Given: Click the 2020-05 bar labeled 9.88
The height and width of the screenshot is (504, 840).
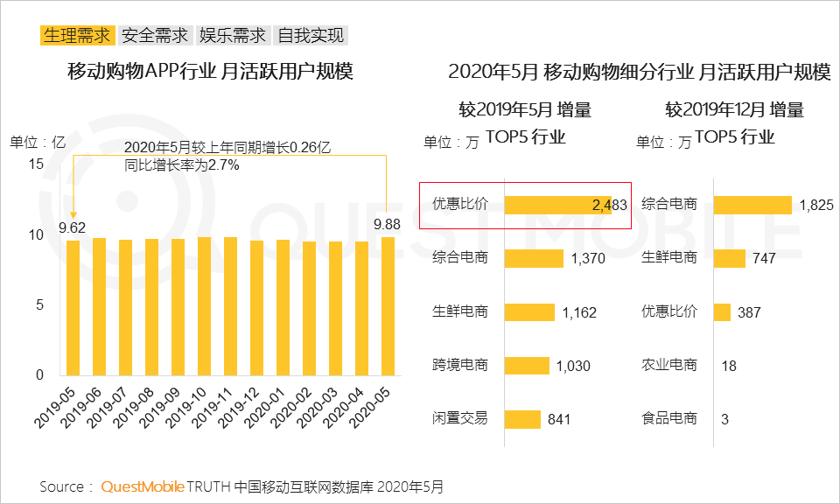Looking at the screenshot, I should point(388,305).
